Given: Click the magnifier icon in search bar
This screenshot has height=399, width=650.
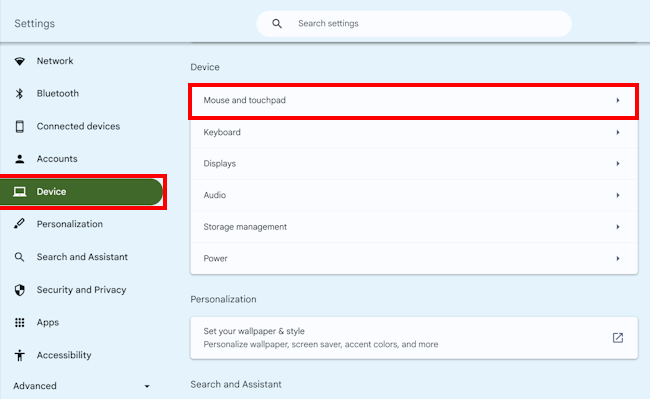Looking at the screenshot, I should 277,24.
